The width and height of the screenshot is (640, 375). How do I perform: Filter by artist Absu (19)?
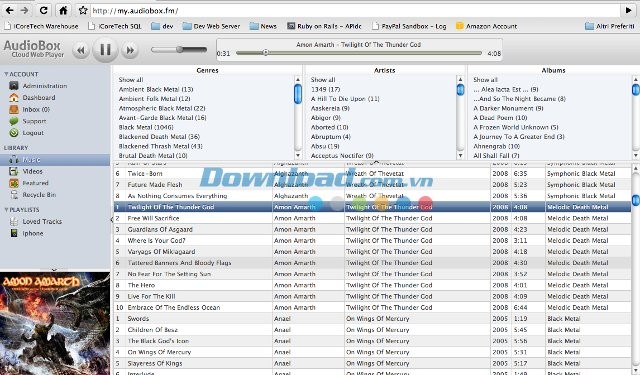point(325,146)
